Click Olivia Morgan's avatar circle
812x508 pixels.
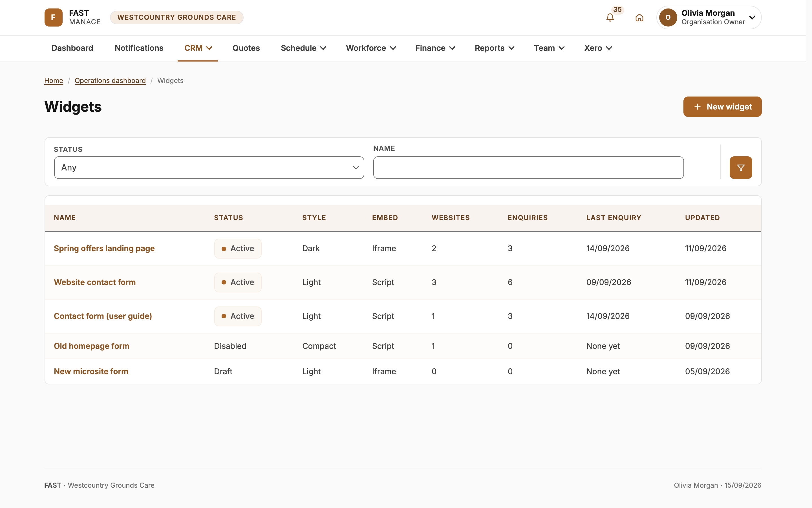tap(668, 17)
